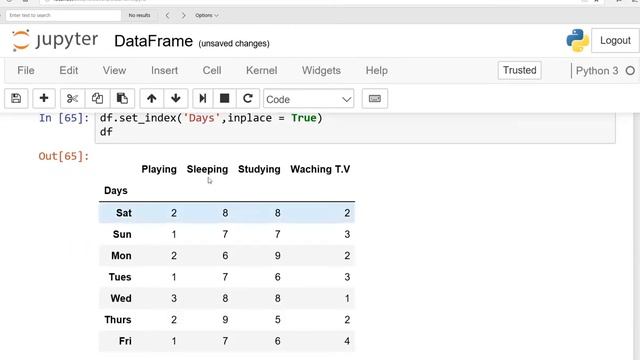Open command palette keyboard icon
The width and height of the screenshot is (640, 360).
tap(375, 98)
